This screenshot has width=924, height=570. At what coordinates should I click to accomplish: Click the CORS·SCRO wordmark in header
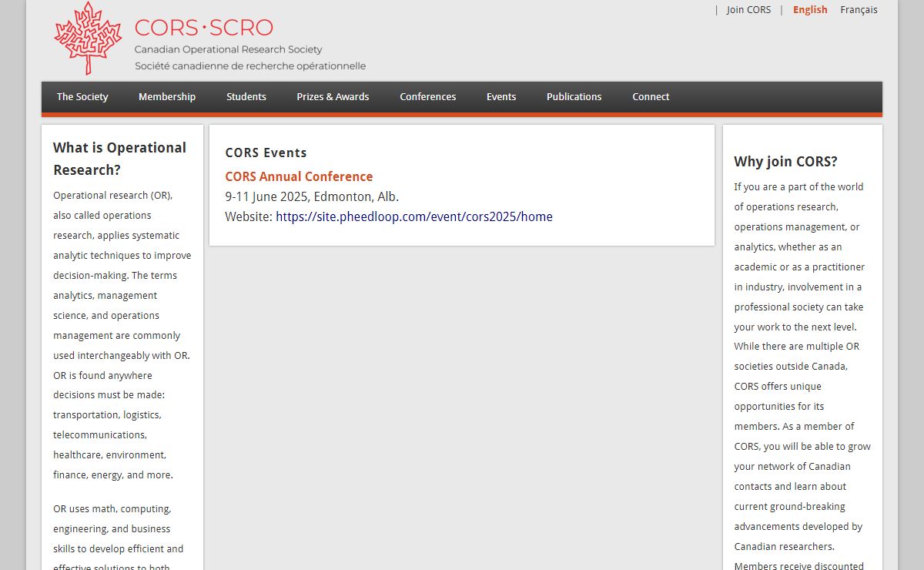pos(203,28)
